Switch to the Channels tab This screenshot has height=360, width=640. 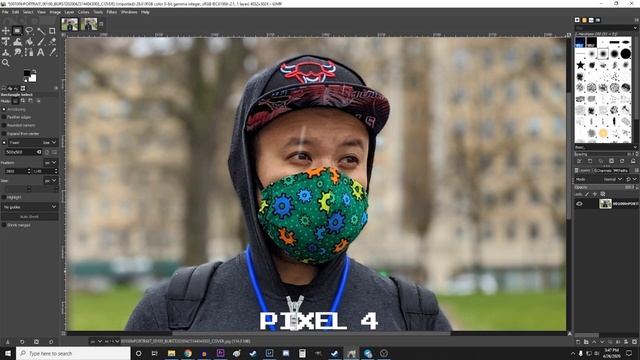coord(605,171)
